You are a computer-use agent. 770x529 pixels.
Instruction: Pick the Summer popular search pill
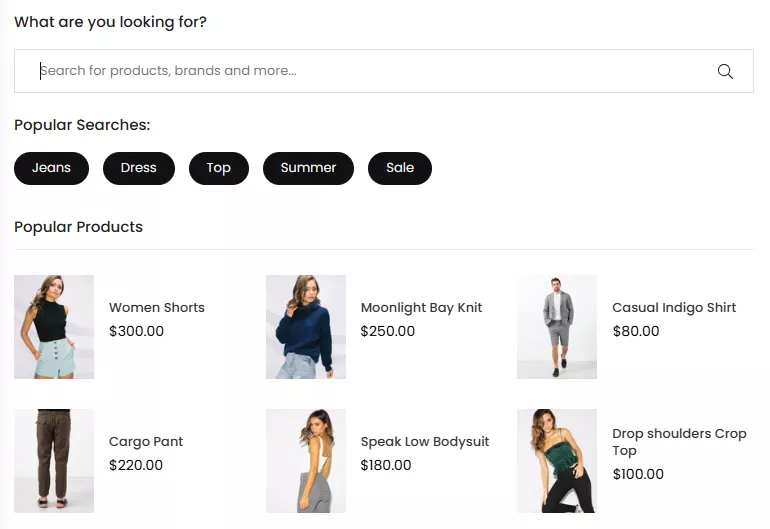(x=308, y=168)
